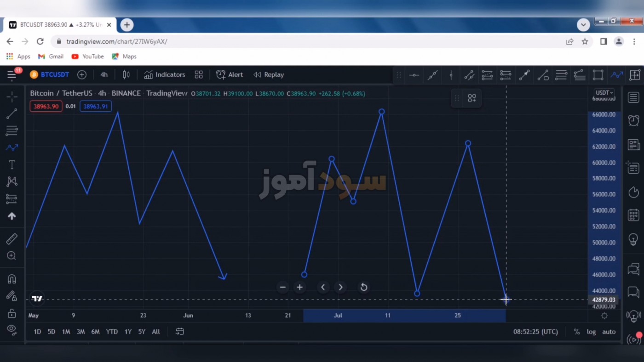644x362 pixels.
Task: Select the price range measure favorite tool
Action: pos(635,75)
